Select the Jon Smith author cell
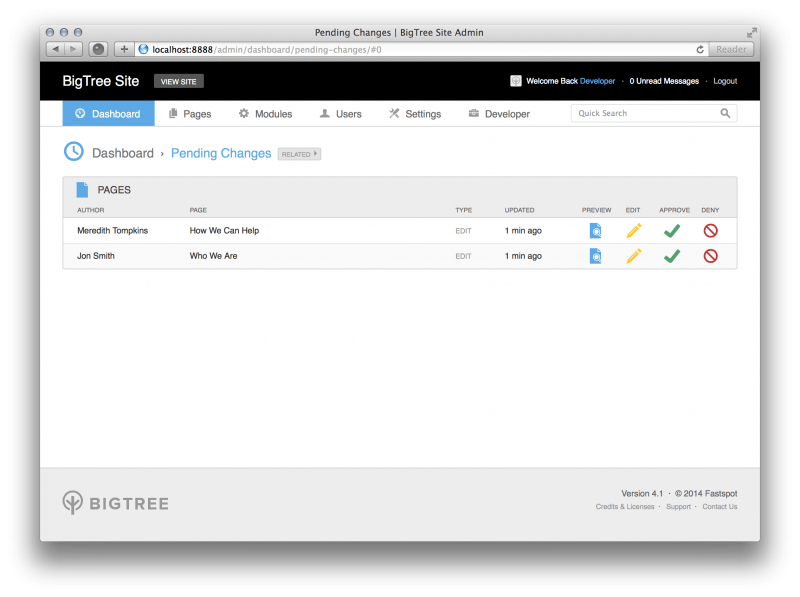Screen dimensions: 800x597 click(95, 256)
